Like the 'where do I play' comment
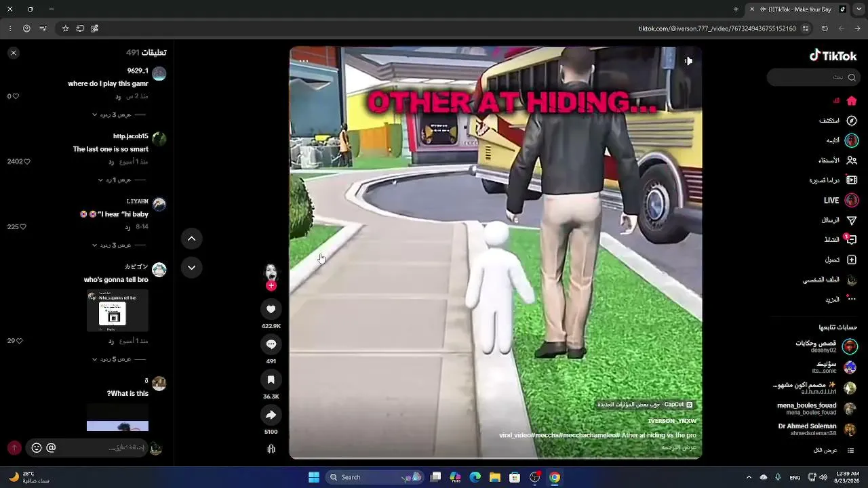The width and height of the screenshot is (868, 488). (x=16, y=96)
